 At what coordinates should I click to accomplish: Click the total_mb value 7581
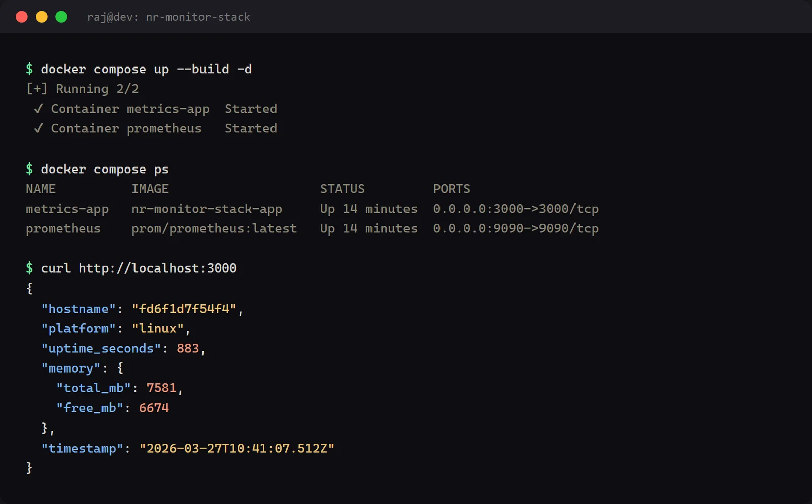coord(161,388)
